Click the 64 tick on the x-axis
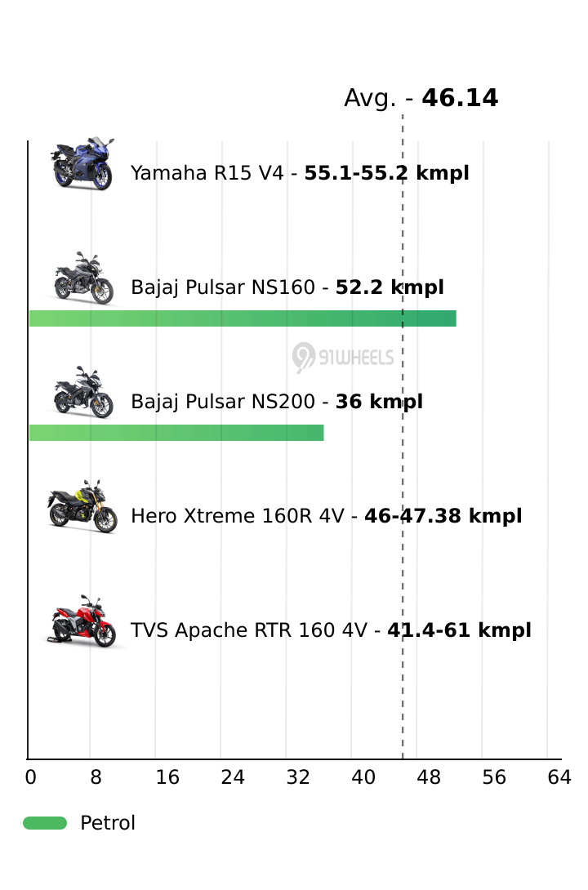Screen dimensions: 588x890 tap(559, 778)
